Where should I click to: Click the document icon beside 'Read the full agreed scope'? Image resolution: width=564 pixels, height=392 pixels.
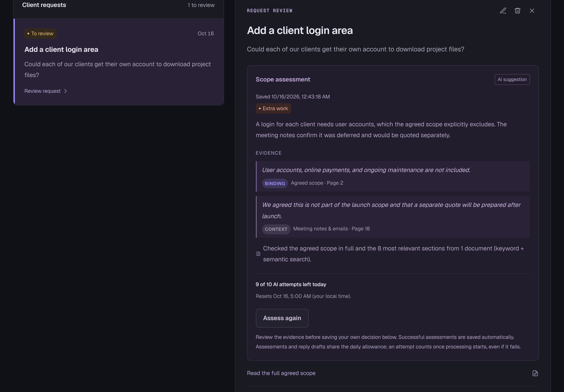coord(535,373)
